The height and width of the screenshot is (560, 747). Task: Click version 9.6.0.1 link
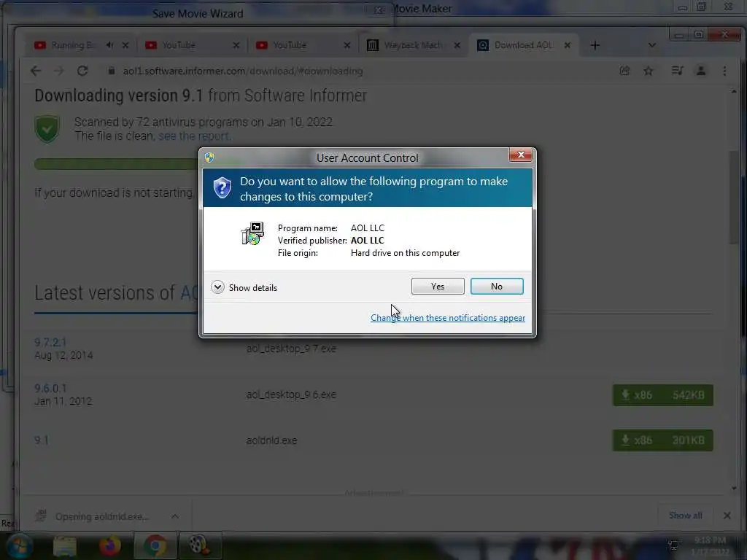pyautogui.click(x=50, y=388)
